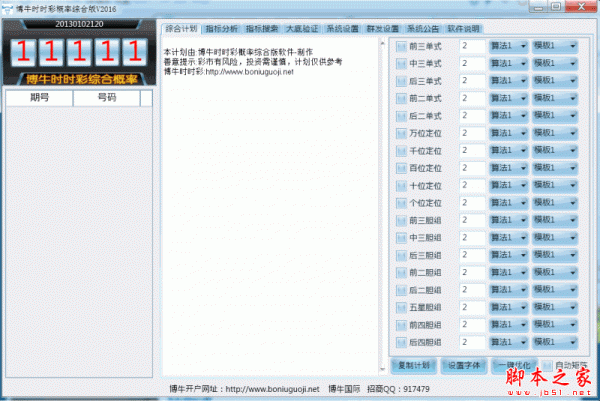600x401 pixels.
Task: Click the number field for 前三单式
Action: (x=472, y=46)
